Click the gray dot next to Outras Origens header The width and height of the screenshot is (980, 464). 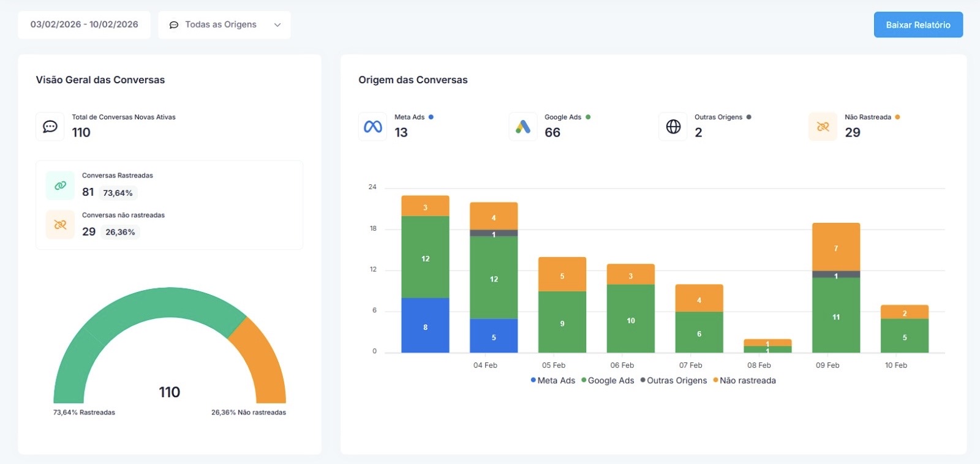click(749, 117)
